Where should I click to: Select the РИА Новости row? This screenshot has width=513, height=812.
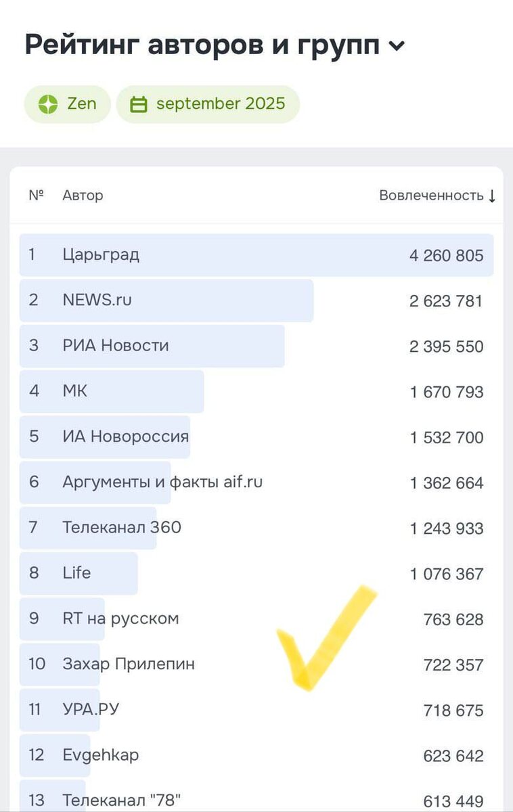(256, 346)
